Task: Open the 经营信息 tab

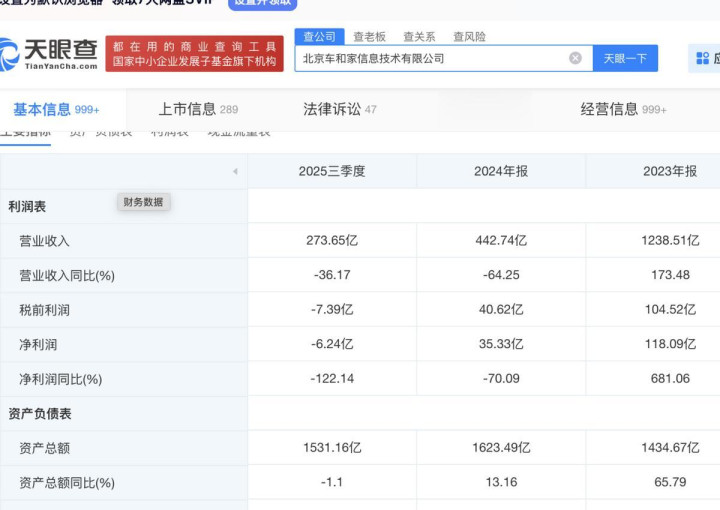Action: 623,109
